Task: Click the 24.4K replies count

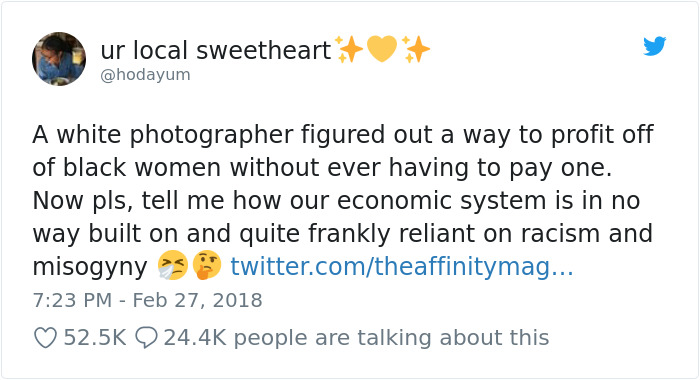Action: 195,338
